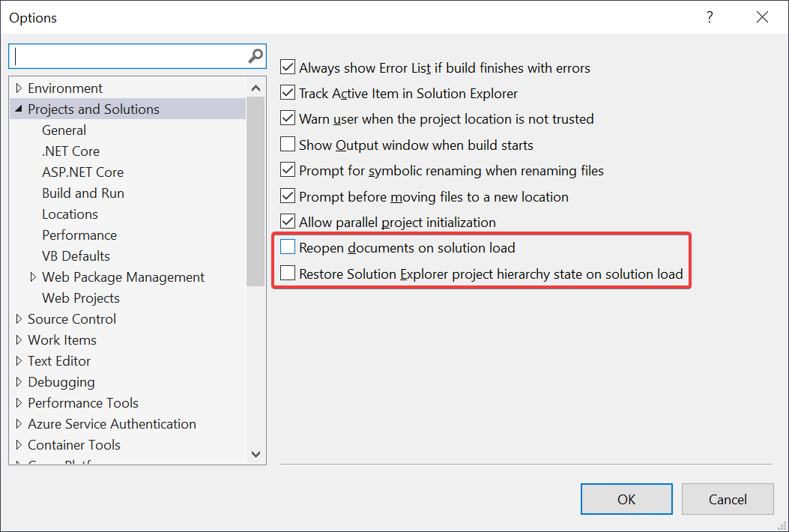Expand the Text Editor section

19,360
